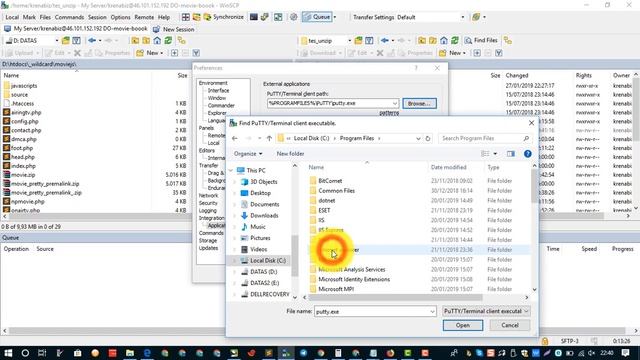
Task: Open the Organize dropdown
Action: [248, 154]
